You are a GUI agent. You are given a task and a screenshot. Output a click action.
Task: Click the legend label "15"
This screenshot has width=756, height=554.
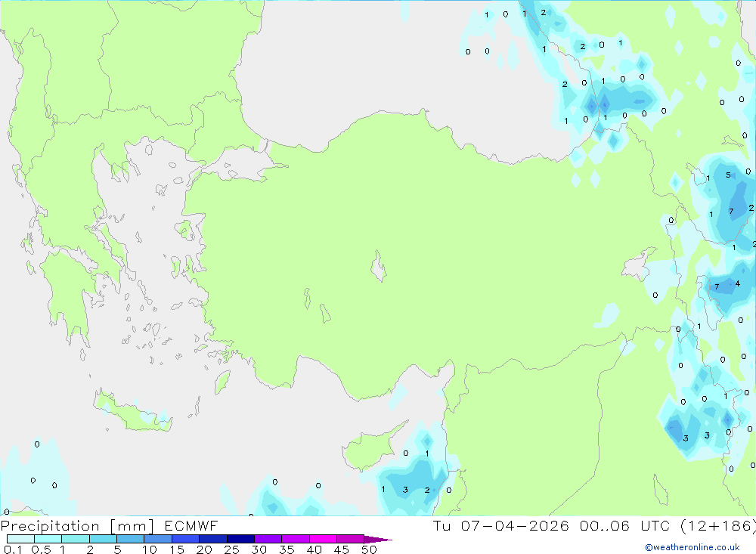click(x=177, y=549)
